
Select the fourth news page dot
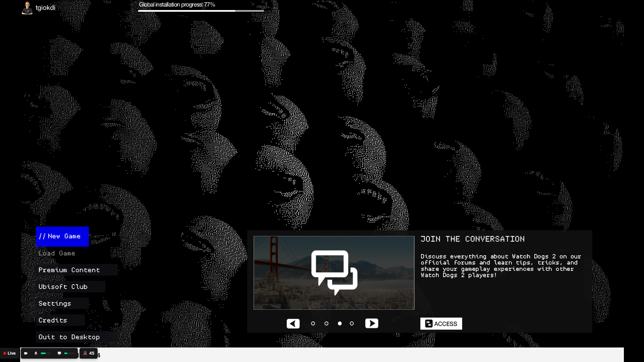click(352, 323)
